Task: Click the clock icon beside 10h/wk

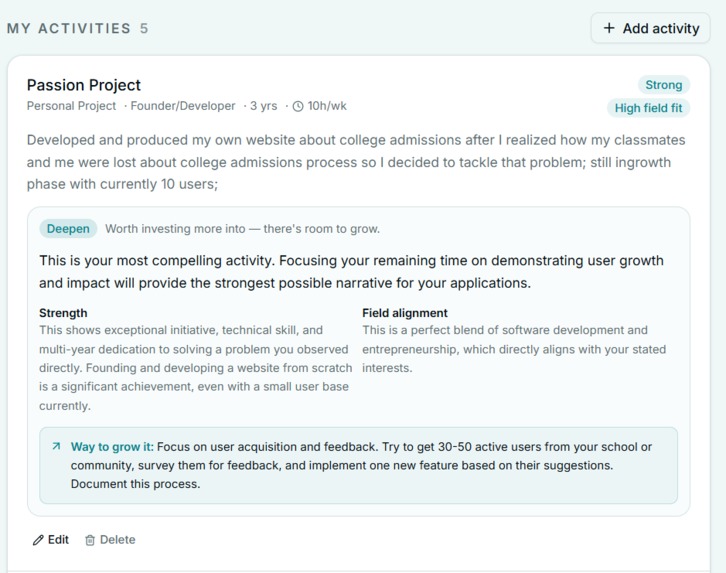Action: point(298,106)
